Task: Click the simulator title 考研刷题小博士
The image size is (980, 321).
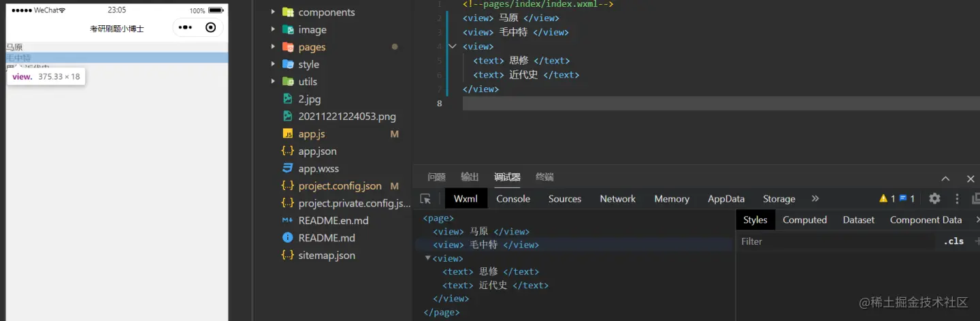Action: tap(117, 29)
